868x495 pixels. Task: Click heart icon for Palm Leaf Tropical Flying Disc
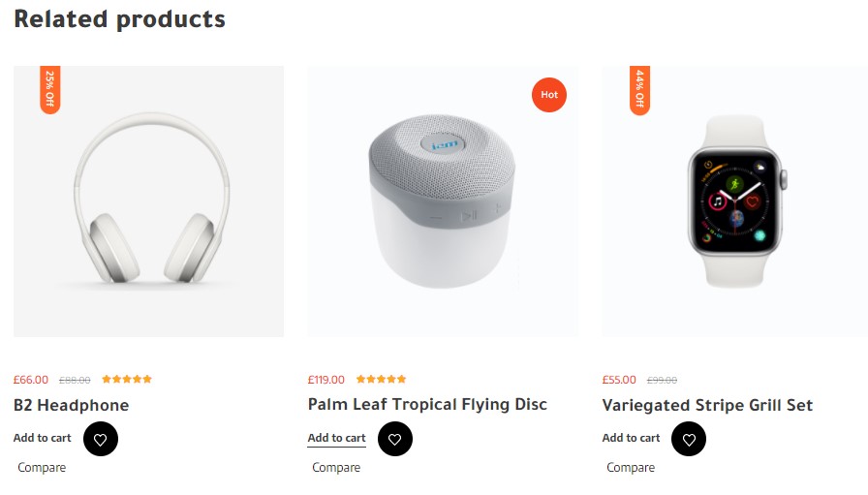[x=394, y=439]
